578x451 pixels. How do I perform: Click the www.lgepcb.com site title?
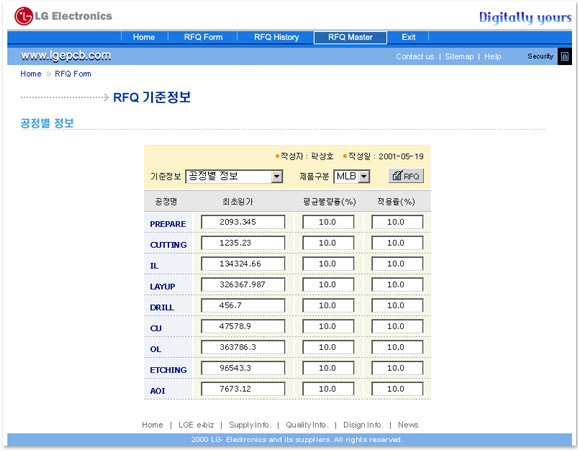tap(66, 56)
